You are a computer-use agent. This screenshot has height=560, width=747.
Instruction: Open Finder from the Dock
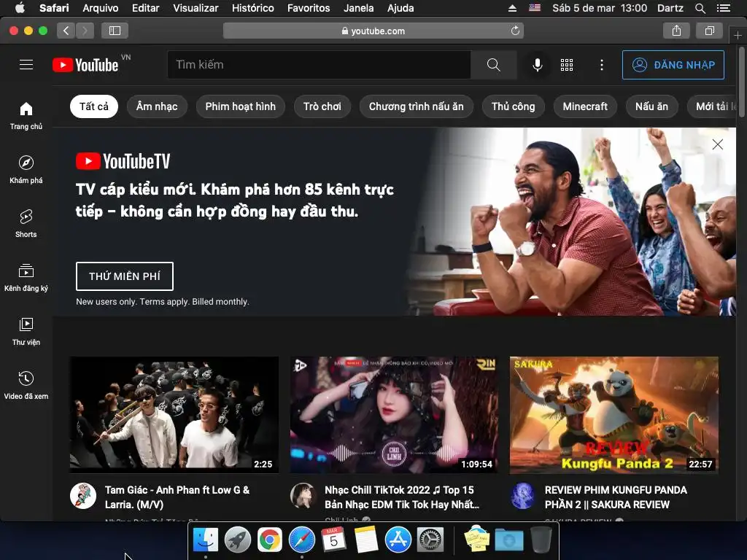click(x=206, y=540)
